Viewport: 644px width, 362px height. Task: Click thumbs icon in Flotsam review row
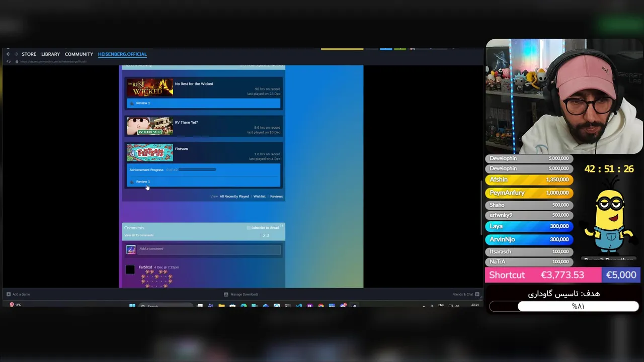[132, 182]
